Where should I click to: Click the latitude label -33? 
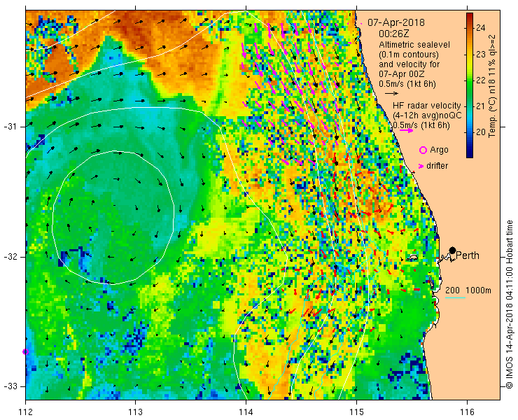[11, 386]
